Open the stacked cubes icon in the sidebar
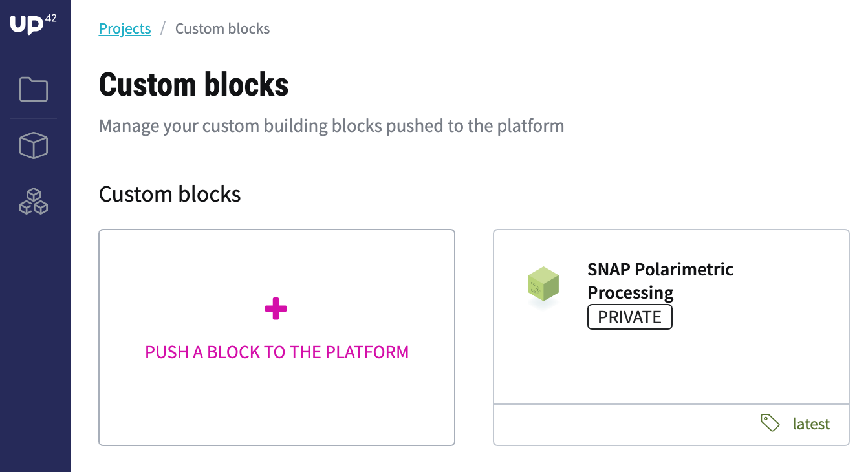The width and height of the screenshot is (868, 472). click(x=34, y=201)
